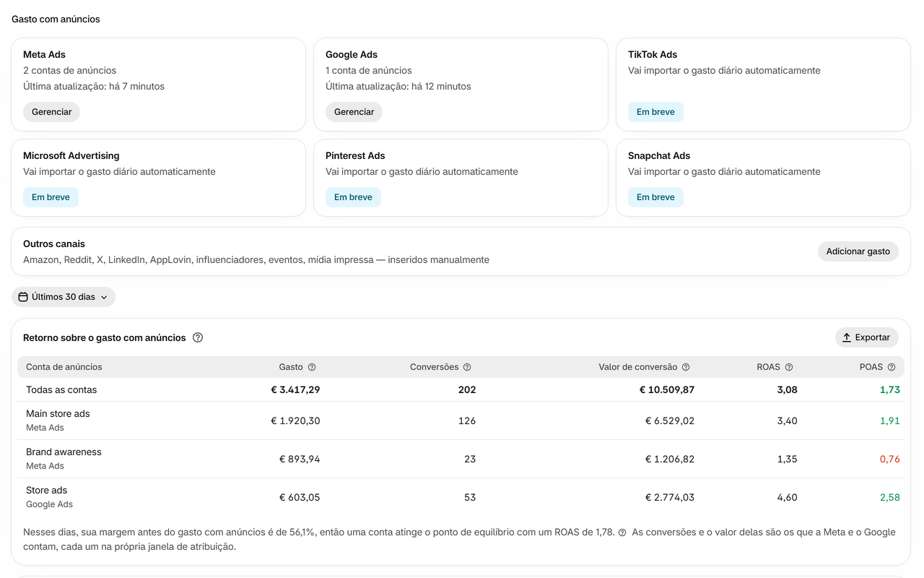Click the Outros canais heading
Screen dimensions: 924x578
pos(54,243)
